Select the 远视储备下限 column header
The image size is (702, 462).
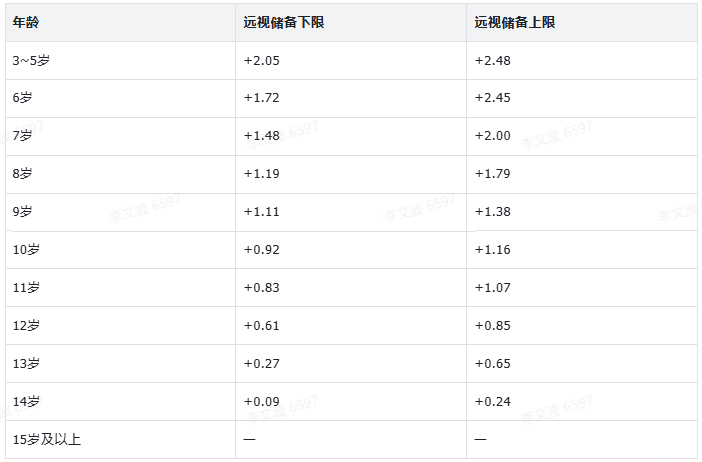click(x=284, y=22)
